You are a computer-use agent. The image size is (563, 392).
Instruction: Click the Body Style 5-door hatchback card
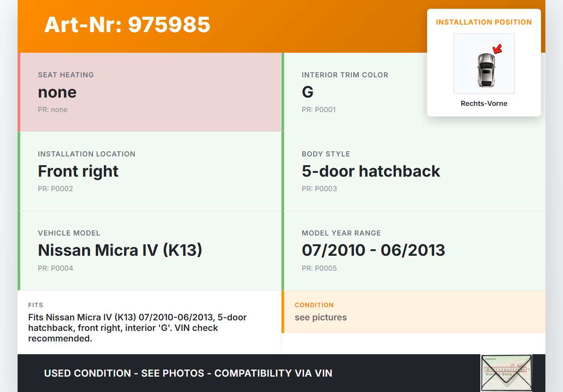pos(413,171)
